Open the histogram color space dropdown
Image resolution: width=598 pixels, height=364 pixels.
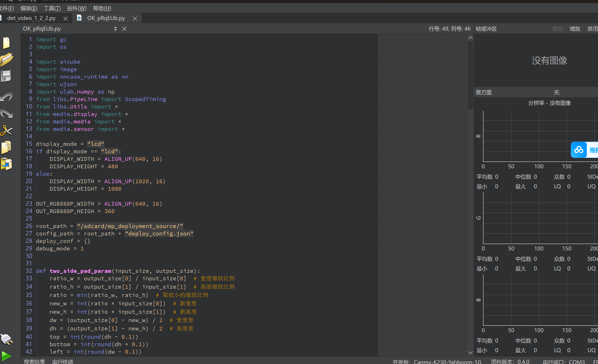[556, 92]
